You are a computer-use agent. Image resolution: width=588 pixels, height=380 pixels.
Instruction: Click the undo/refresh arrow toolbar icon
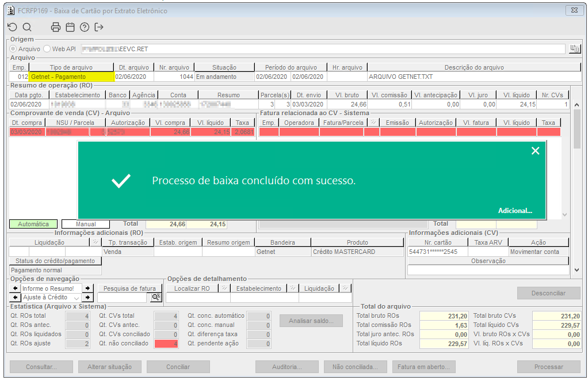[x=13, y=27]
